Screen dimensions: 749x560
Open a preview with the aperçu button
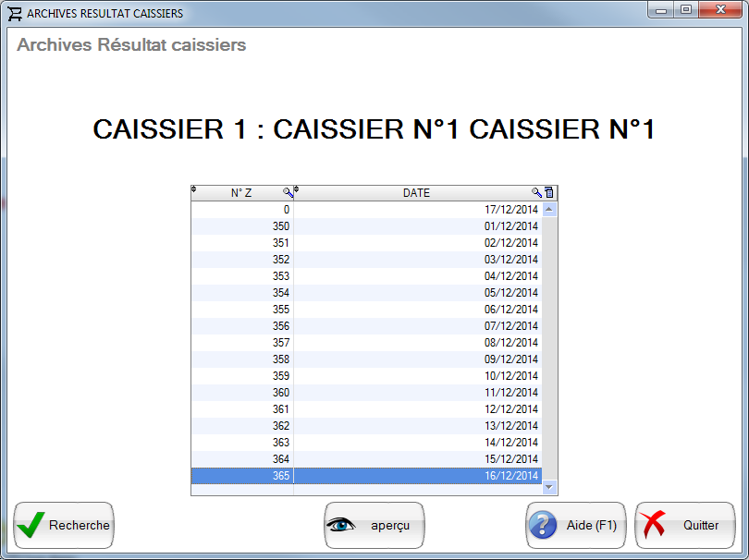pyautogui.click(x=374, y=525)
